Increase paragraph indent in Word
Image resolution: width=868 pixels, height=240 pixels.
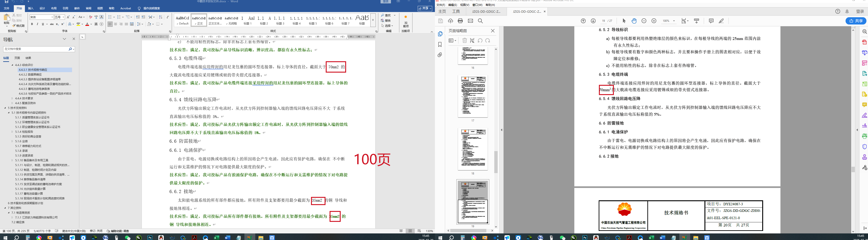[x=143, y=17]
